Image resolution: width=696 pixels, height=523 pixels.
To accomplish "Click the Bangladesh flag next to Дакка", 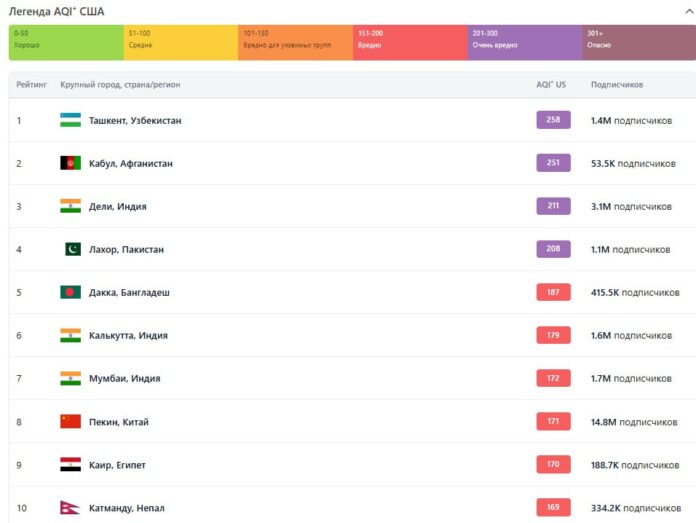I will (x=70, y=292).
